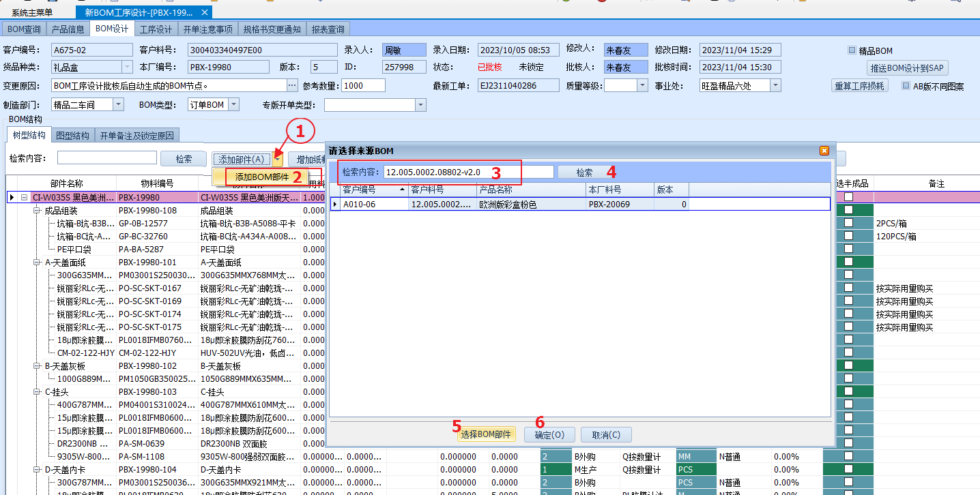Click the 重算工序损耗 button
The image size is (980, 495).
pyautogui.click(x=860, y=86)
